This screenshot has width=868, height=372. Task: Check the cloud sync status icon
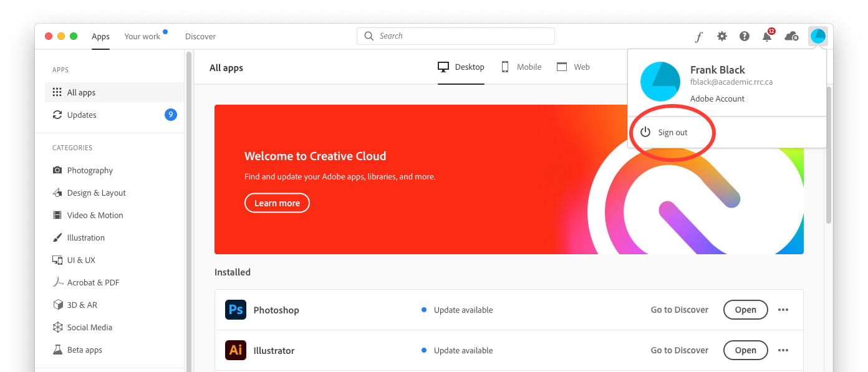791,36
